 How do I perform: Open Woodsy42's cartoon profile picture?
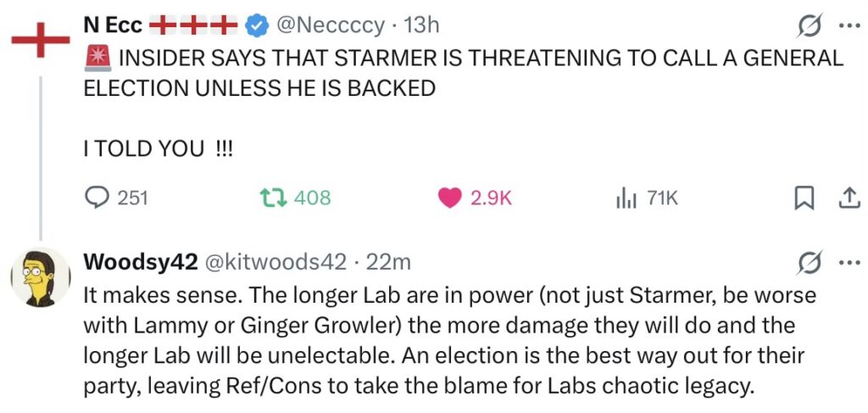pyautogui.click(x=41, y=278)
